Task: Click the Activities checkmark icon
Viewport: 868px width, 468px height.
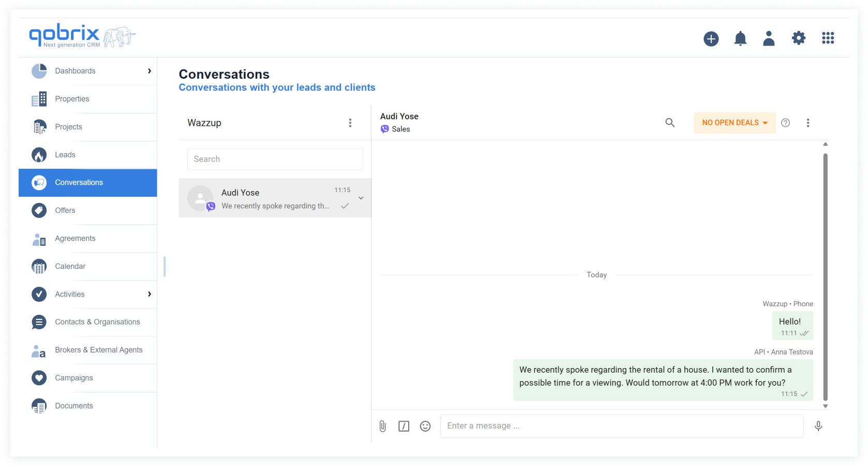Action: coord(39,294)
